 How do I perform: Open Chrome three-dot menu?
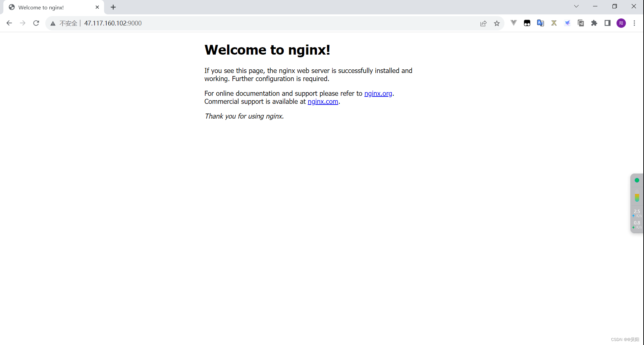coord(634,23)
